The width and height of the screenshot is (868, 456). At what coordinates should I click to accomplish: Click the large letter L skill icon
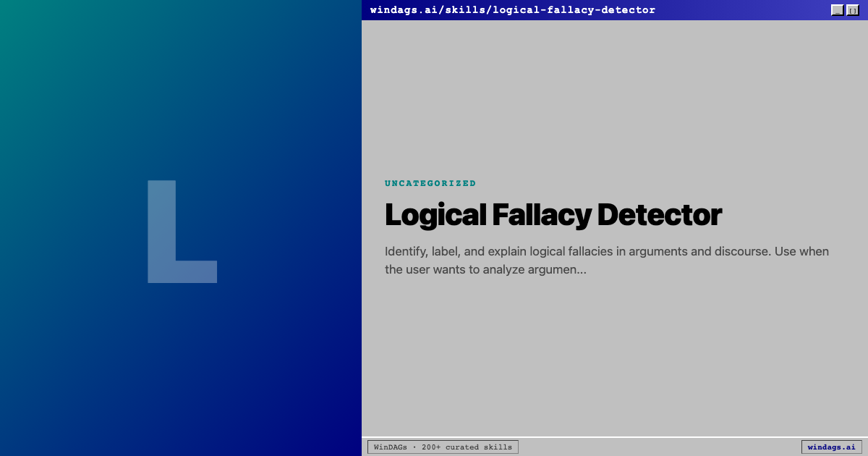coord(181,232)
